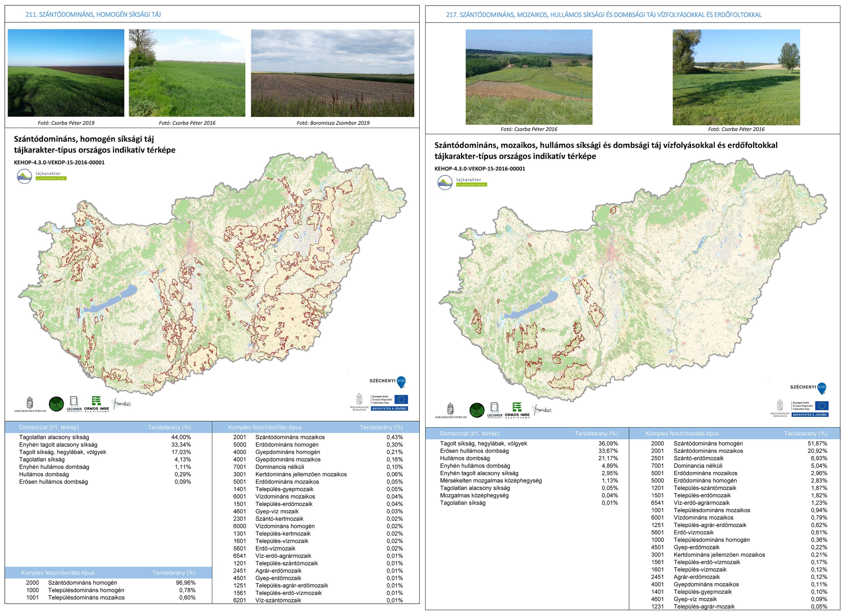Click the dark green tree circle logo, page 217
Viewport: 846px width, 616px height.
pos(477,411)
